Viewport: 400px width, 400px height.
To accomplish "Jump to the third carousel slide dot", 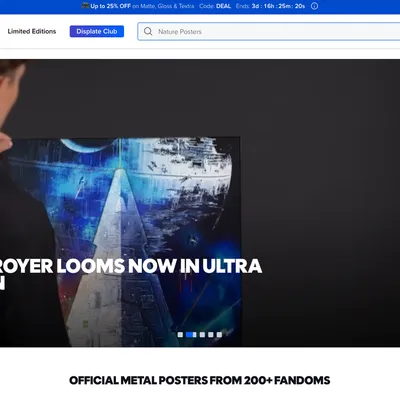I will click(x=202, y=334).
